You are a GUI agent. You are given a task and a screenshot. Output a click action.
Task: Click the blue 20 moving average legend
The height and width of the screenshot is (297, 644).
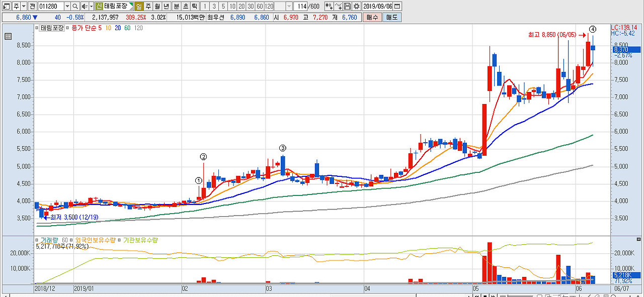click(118, 28)
